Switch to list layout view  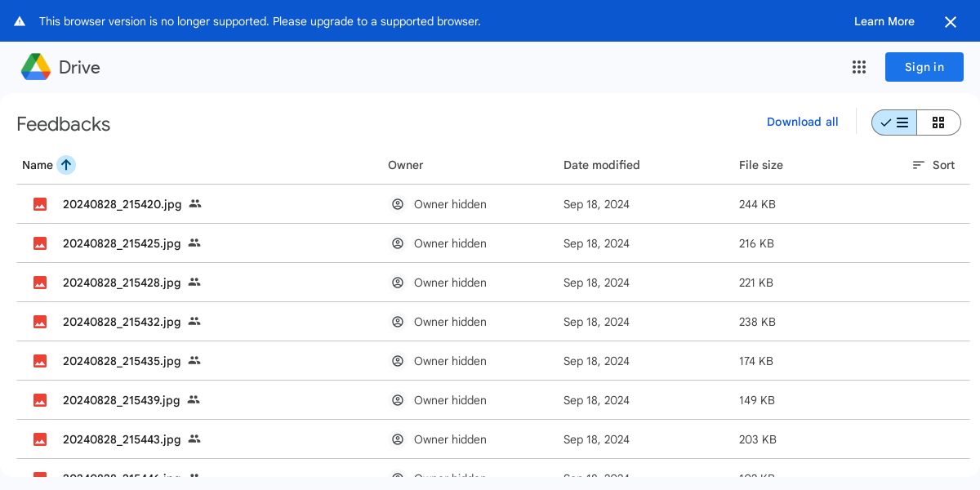894,122
